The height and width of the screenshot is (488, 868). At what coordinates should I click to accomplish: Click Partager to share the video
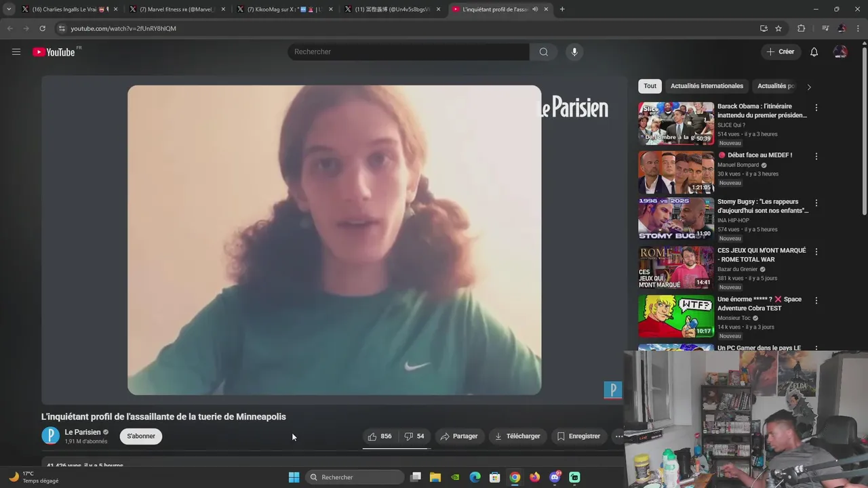[459, 436]
